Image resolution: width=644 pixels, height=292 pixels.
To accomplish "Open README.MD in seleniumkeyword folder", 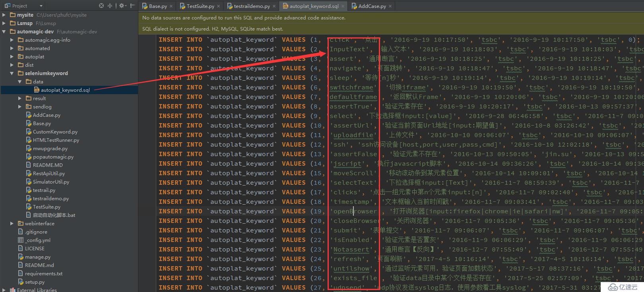I will tap(48, 165).
